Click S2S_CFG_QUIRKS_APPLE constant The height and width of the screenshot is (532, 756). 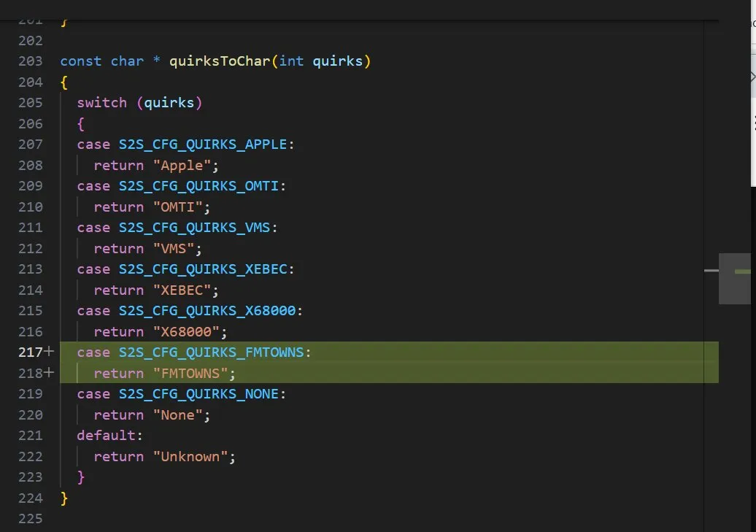click(x=203, y=144)
